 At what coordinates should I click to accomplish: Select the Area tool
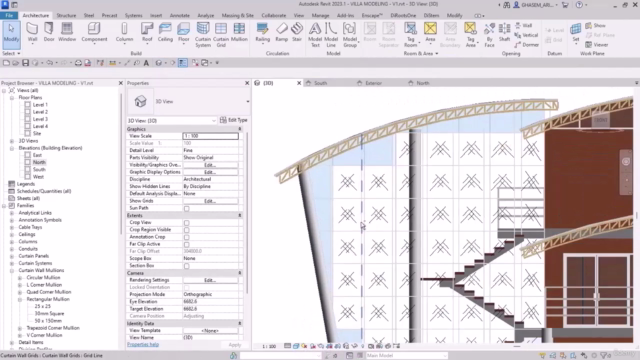430,33
